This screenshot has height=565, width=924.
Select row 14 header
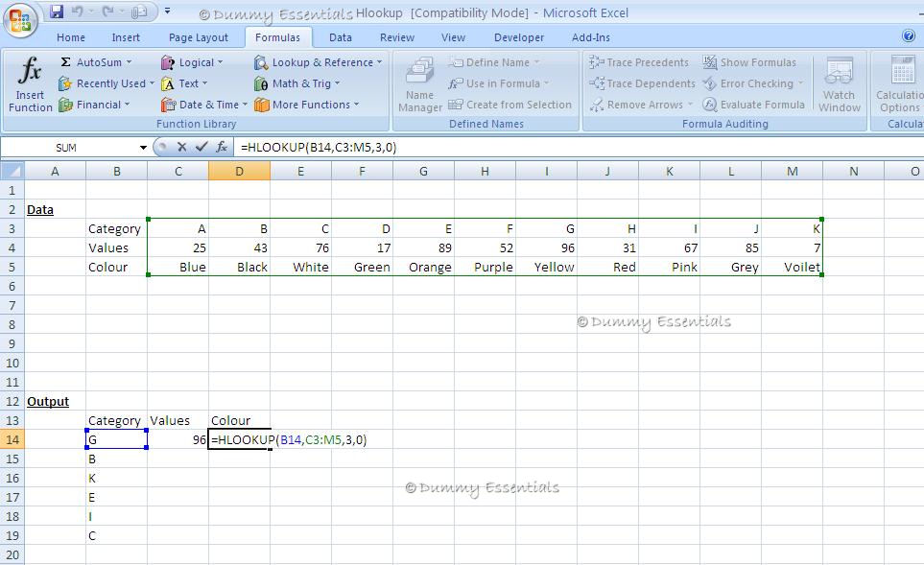pyautogui.click(x=12, y=439)
